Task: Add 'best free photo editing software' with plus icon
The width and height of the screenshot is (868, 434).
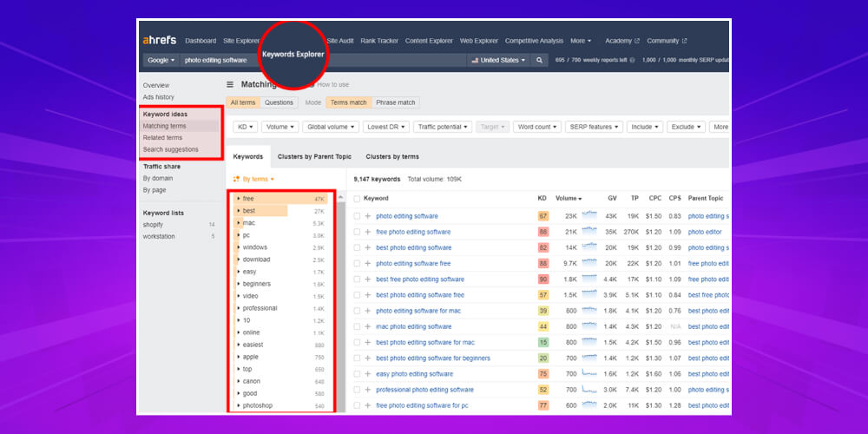Action: (x=367, y=279)
